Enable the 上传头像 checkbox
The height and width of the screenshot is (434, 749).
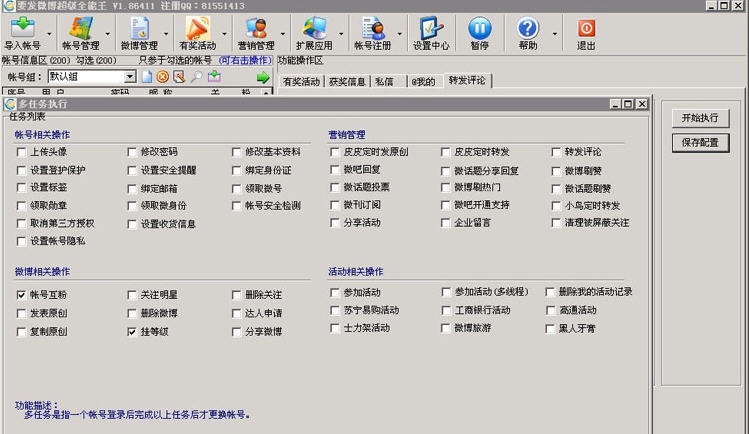click(x=21, y=152)
